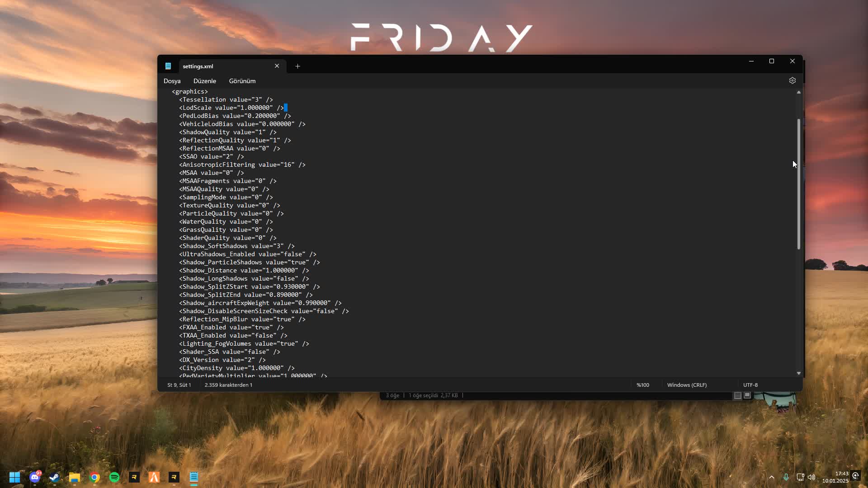868x488 pixels.
Task: Show hidden system tray icons
Action: point(771,477)
